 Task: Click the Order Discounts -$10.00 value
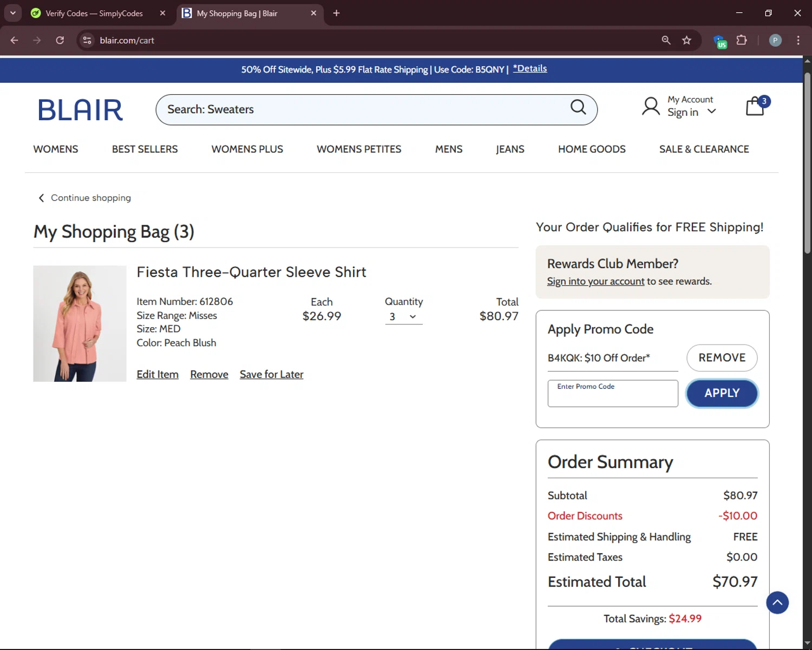coord(738,516)
